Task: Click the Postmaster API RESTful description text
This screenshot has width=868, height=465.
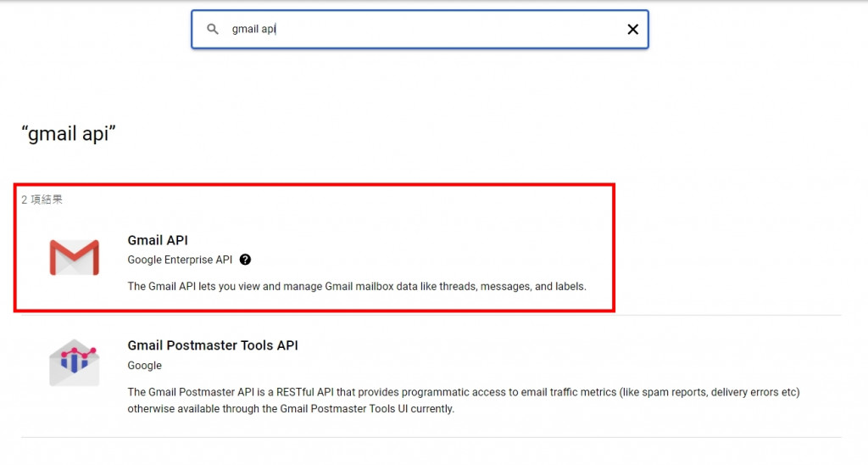Action: pos(464,401)
